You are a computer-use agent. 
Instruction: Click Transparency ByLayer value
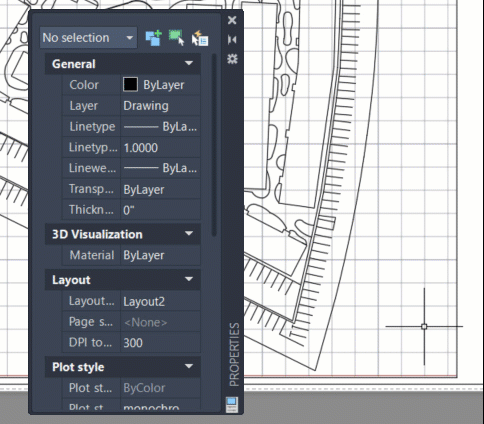click(x=160, y=189)
